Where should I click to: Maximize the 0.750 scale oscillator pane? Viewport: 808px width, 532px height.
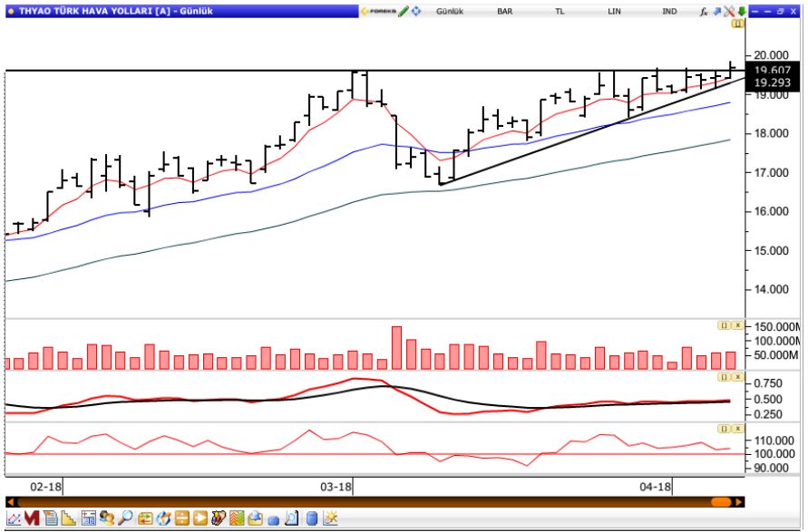[x=725, y=378]
